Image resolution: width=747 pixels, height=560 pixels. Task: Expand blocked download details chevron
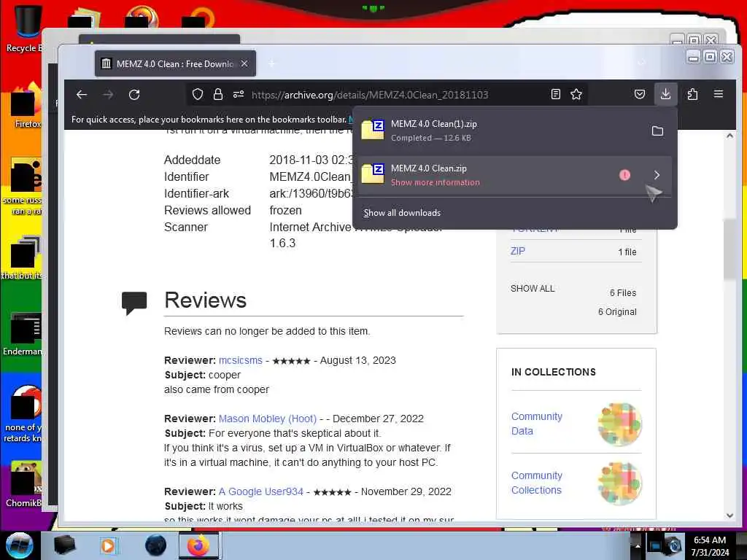coord(657,175)
